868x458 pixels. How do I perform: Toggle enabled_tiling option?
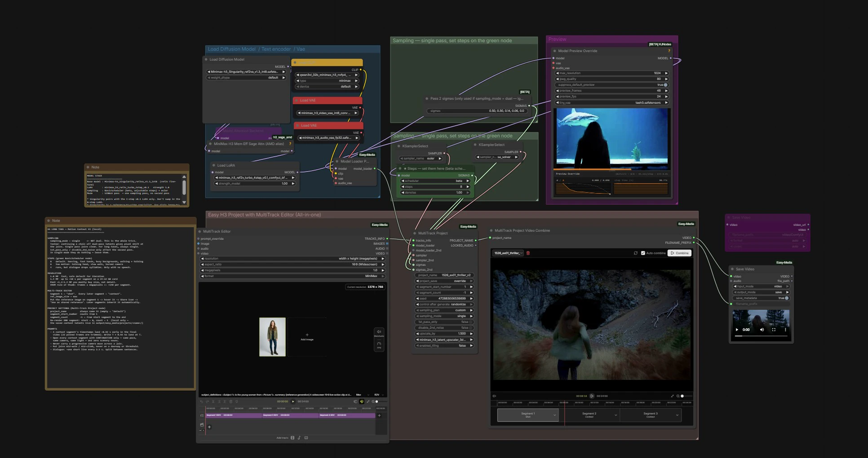[x=444, y=345]
